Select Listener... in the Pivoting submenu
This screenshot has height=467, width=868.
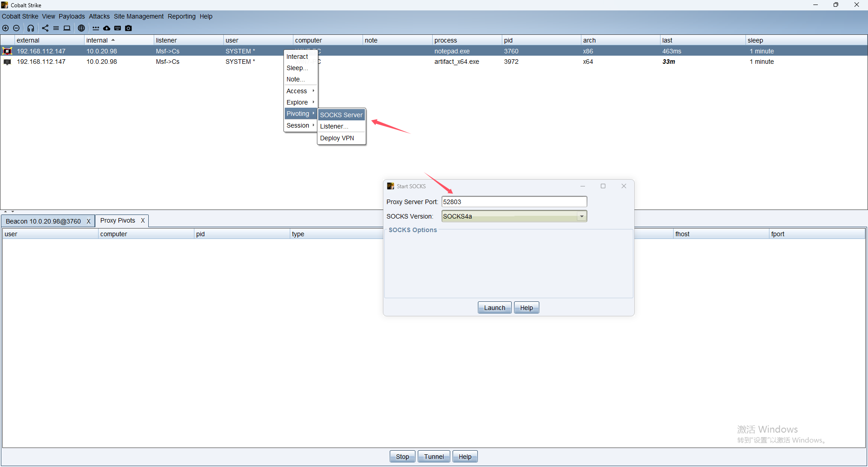pyautogui.click(x=341, y=126)
